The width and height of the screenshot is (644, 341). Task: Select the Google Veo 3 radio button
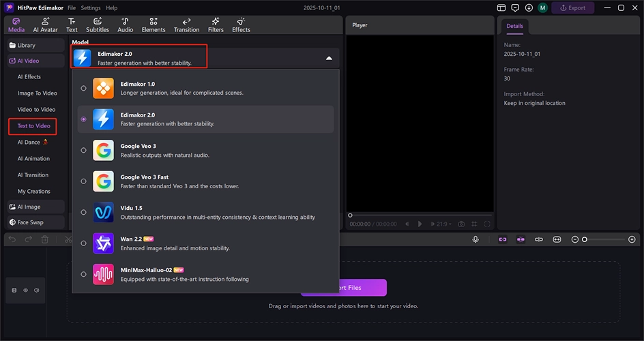(x=83, y=150)
